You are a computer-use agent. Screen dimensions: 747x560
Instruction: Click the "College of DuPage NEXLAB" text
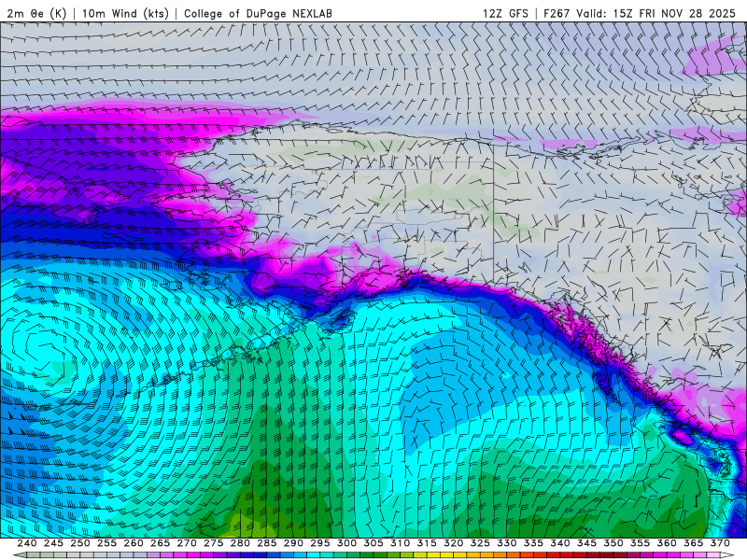pos(259,13)
